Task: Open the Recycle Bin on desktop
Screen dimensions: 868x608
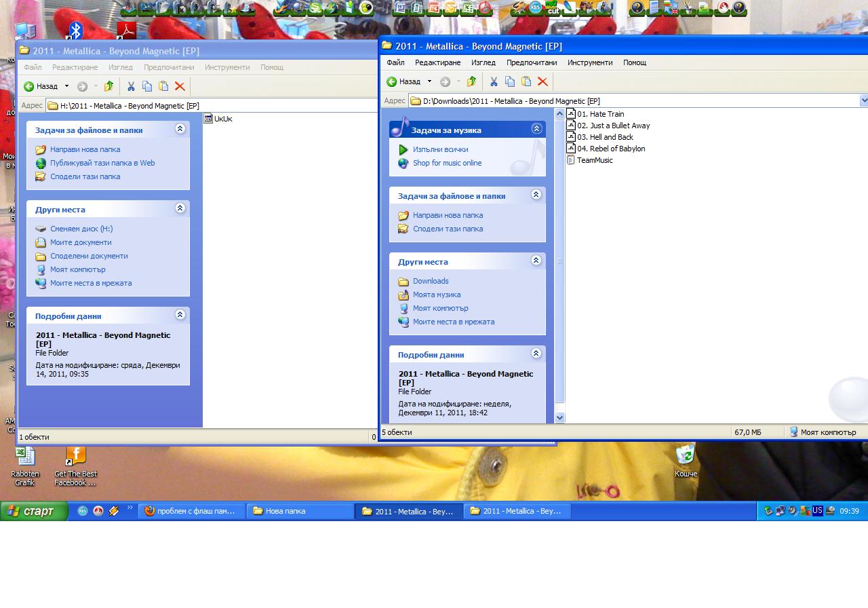Action: pyautogui.click(x=686, y=455)
